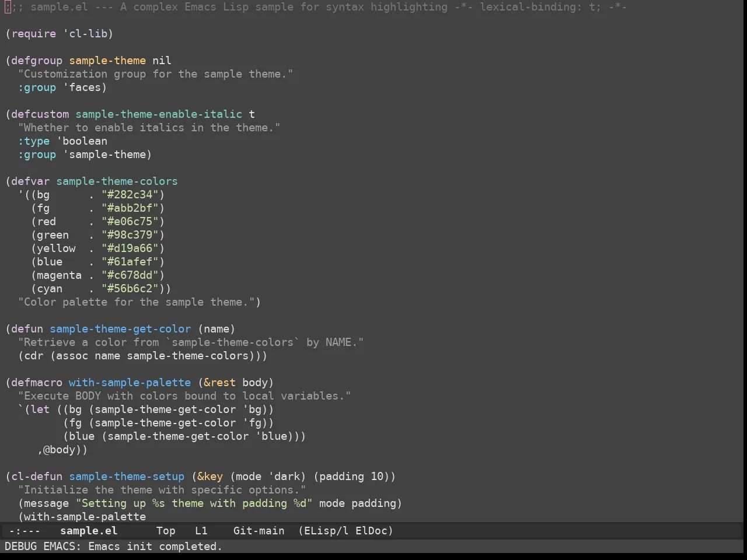Click the buffer status flags -:---
Screen dimensions: 747x560
coord(25,531)
